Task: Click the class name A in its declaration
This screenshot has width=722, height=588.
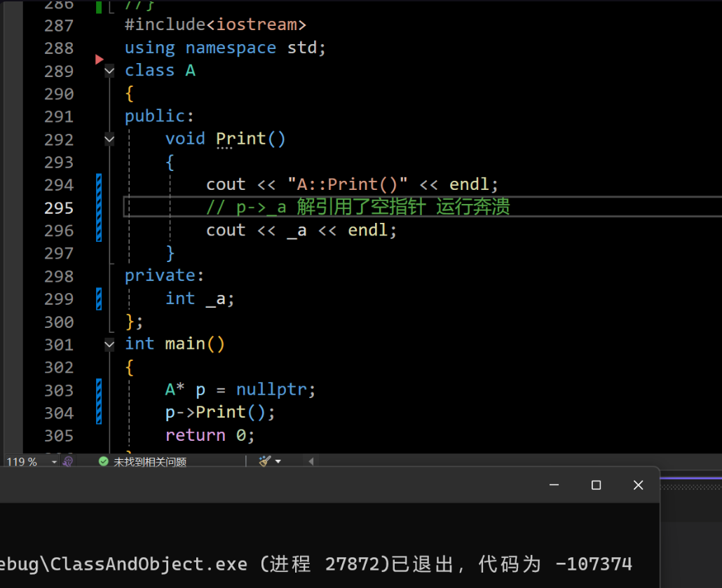Action: 191,71
